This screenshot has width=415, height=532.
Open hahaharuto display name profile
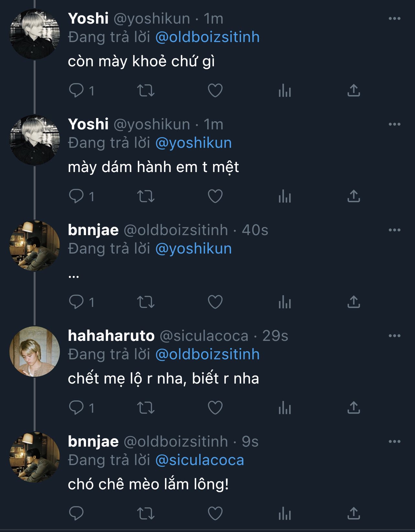point(111,336)
